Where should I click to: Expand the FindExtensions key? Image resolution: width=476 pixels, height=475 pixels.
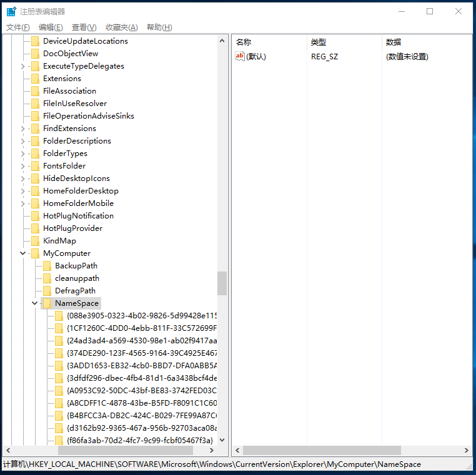tap(22, 129)
